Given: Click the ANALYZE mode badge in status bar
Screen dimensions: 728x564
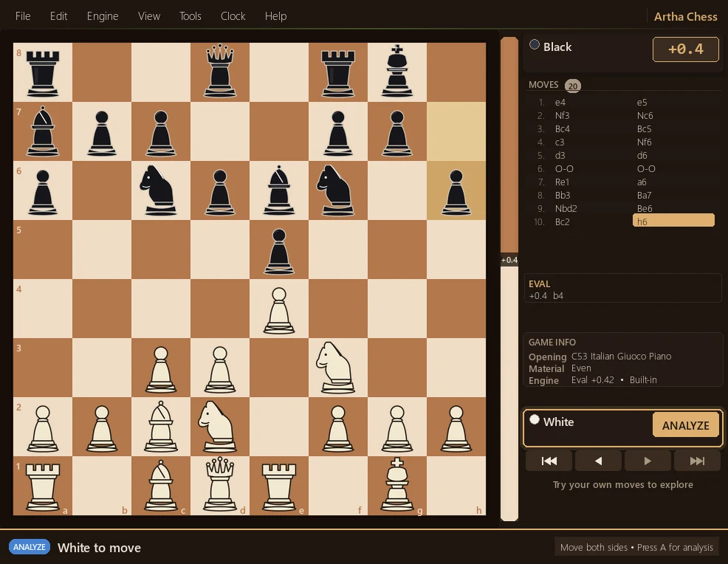Looking at the screenshot, I should click(30, 547).
